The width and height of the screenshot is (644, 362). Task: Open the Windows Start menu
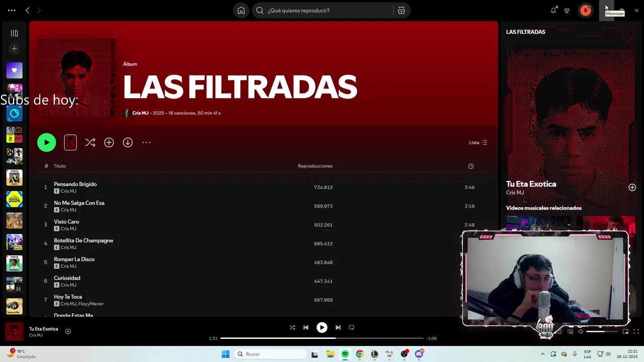coord(225,354)
